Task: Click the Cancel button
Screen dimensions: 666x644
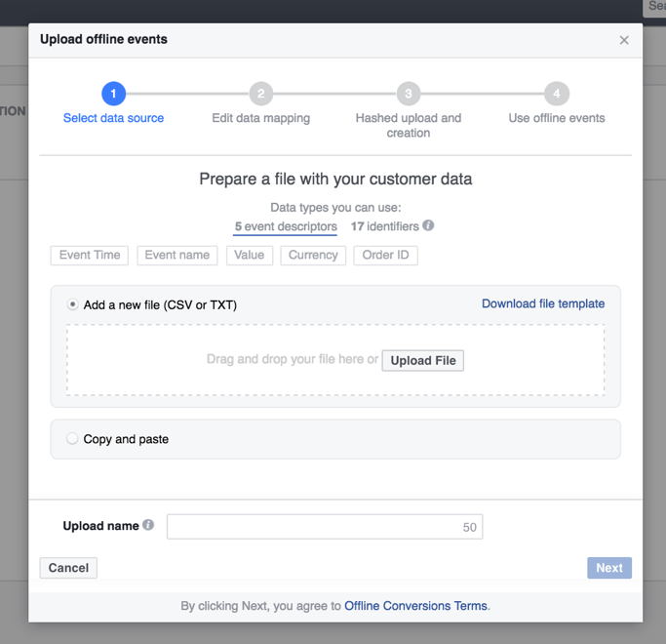Action: (x=68, y=568)
